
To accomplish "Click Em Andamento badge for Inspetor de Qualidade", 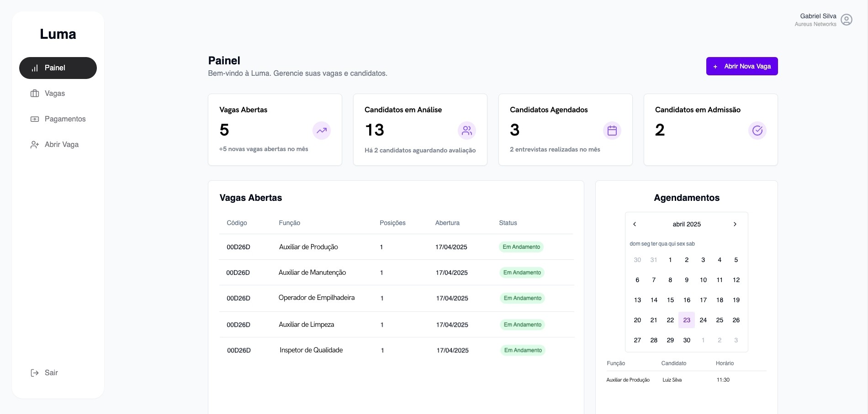I will coord(523,350).
